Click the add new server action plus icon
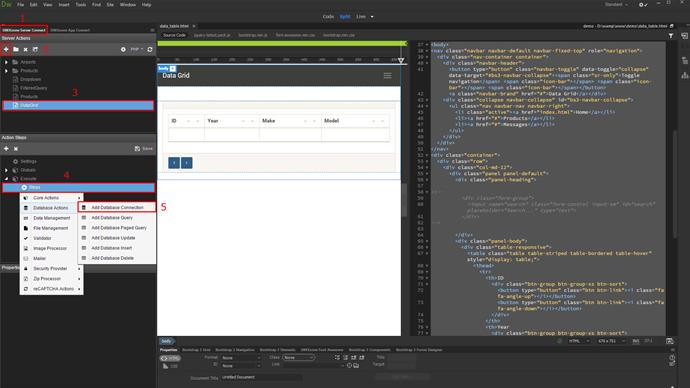This screenshot has width=690, height=388. 6,49
